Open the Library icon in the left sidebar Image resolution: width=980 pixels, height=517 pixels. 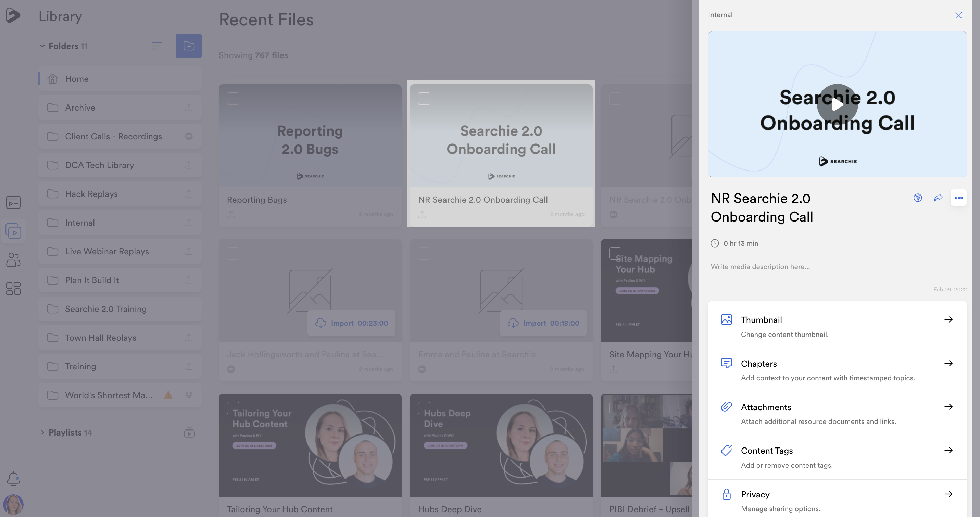[x=13, y=231]
